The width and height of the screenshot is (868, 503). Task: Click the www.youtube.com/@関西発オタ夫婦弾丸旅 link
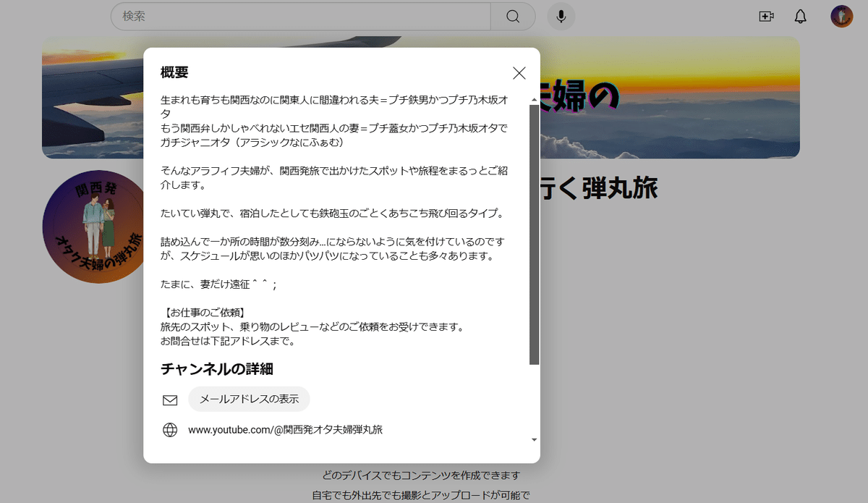point(285,429)
